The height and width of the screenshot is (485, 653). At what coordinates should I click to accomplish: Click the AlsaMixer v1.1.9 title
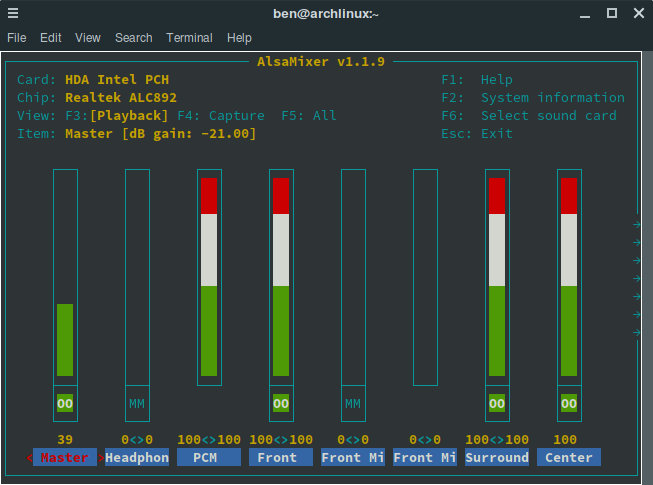point(321,62)
